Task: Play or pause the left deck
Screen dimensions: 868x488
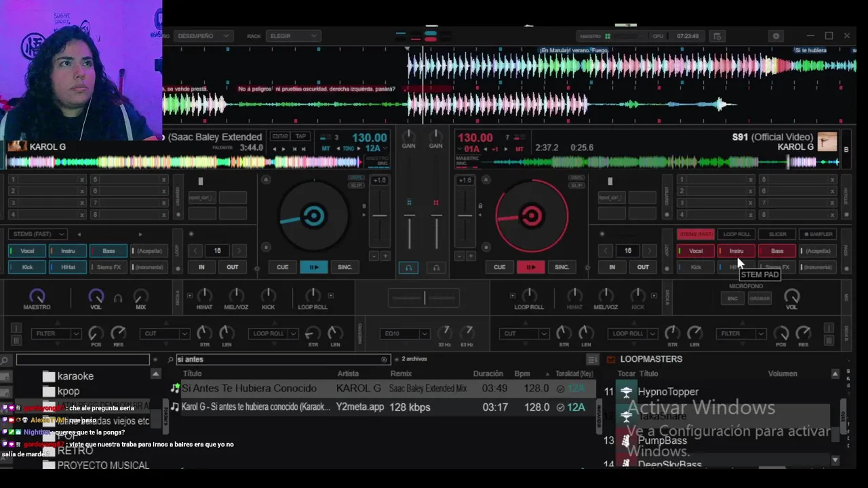Action: pyautogui.click(x=314, y=267)
